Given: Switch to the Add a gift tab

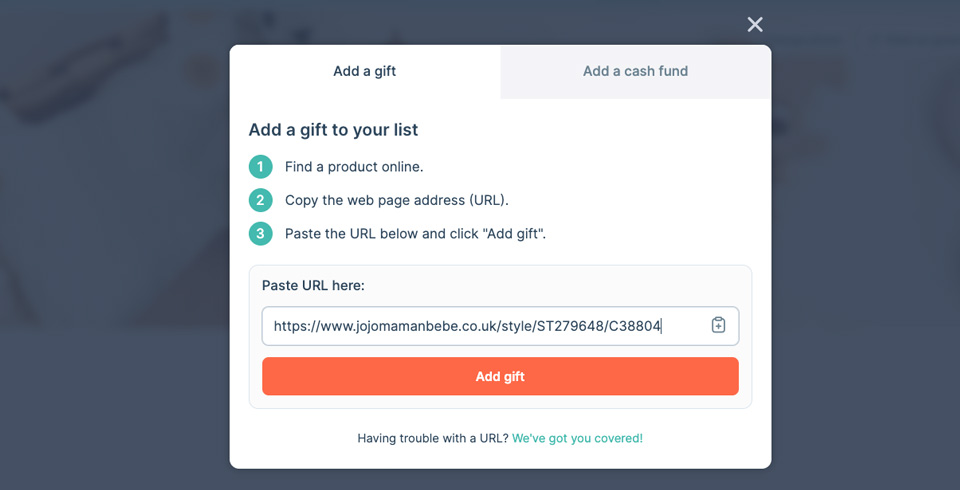Looking at the screenshot, I should coord(365,71).
